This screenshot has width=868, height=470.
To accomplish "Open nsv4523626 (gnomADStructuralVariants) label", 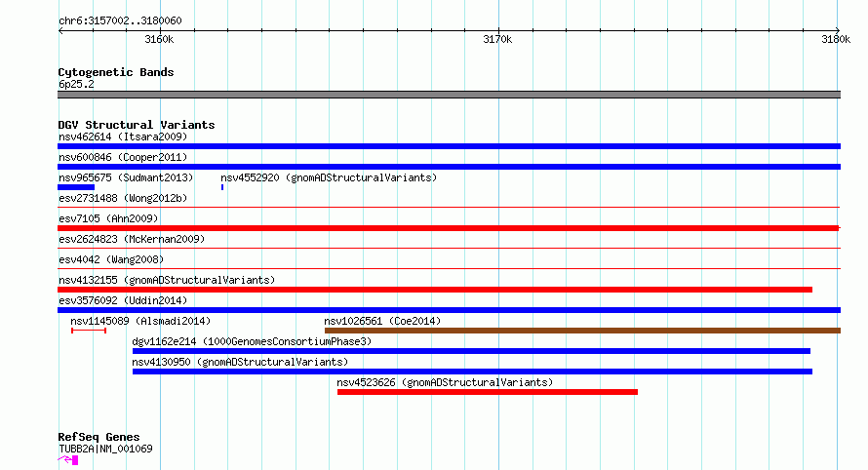I will tap(445, 382).
